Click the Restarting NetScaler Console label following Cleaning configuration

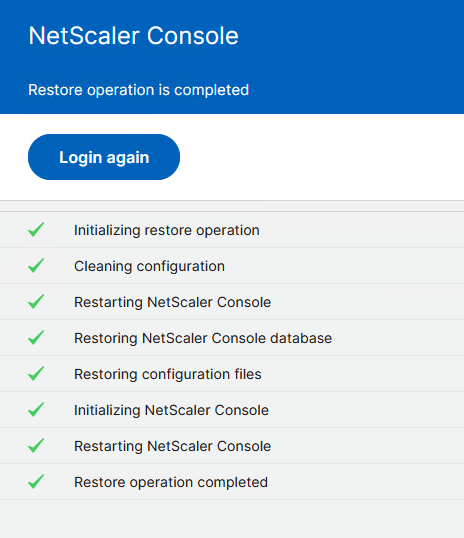pyautogui.click(x=172, y=302)
